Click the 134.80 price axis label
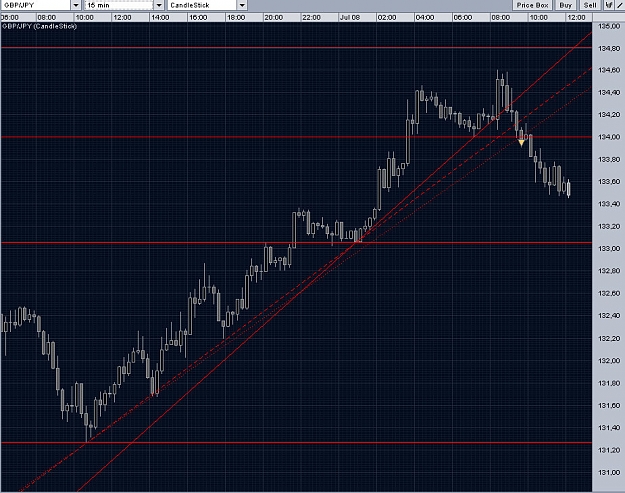 (609, 49)
